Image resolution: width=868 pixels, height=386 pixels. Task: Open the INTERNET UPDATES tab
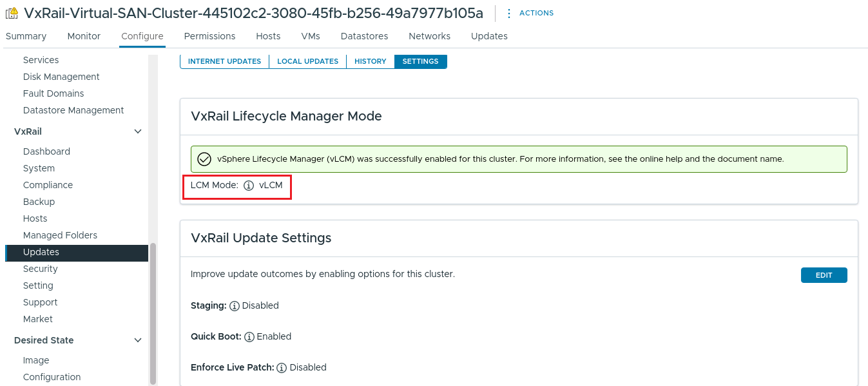point(224,61)
